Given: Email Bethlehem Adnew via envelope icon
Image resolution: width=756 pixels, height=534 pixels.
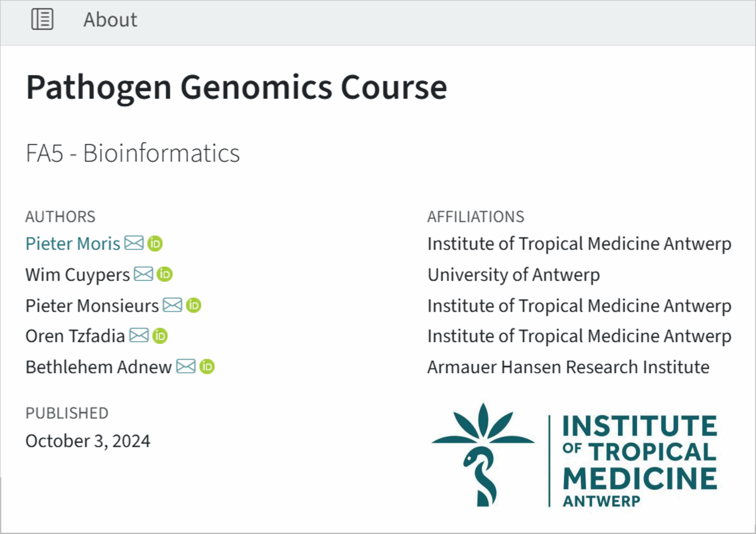Looking at the screenshot, I should (186, 366).
